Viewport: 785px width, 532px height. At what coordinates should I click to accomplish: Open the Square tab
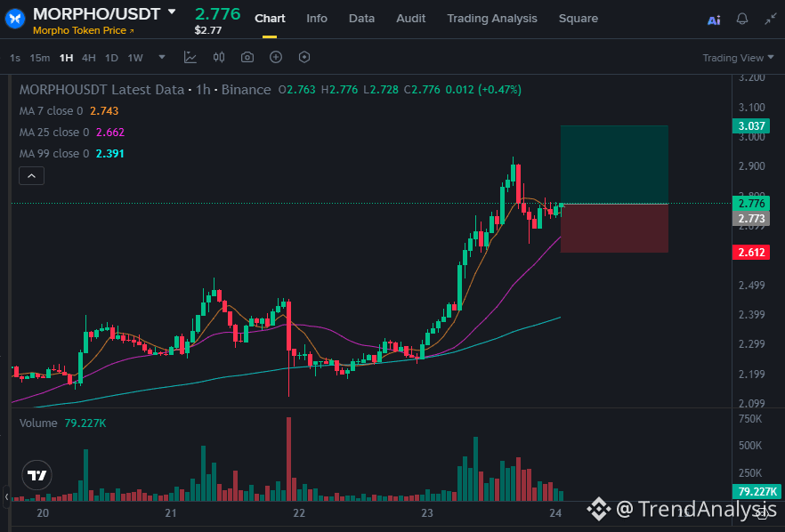579,19
